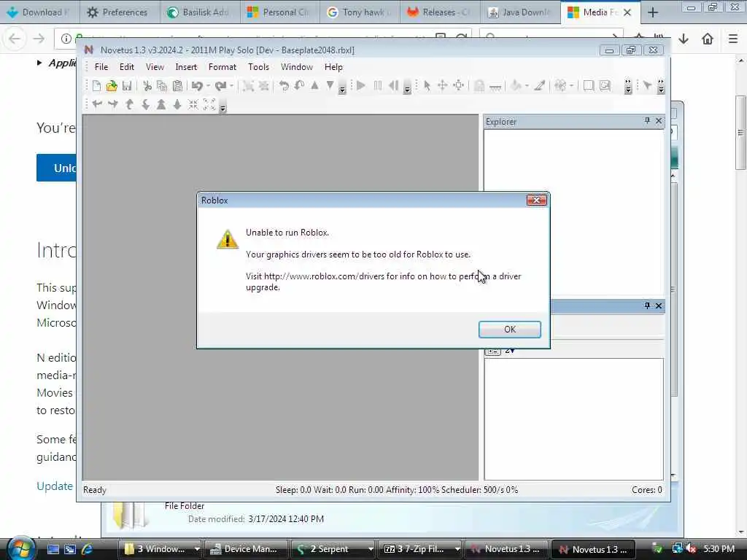This screenshot has width=747, height=560.
Task: Expand the run toolbar overflow options
Action: coord(407,87)
